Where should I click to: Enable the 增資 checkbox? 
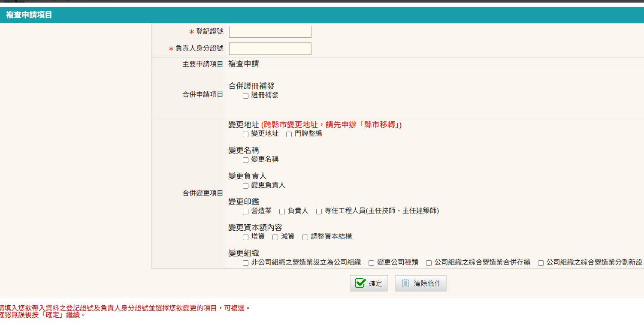point(246,237)
